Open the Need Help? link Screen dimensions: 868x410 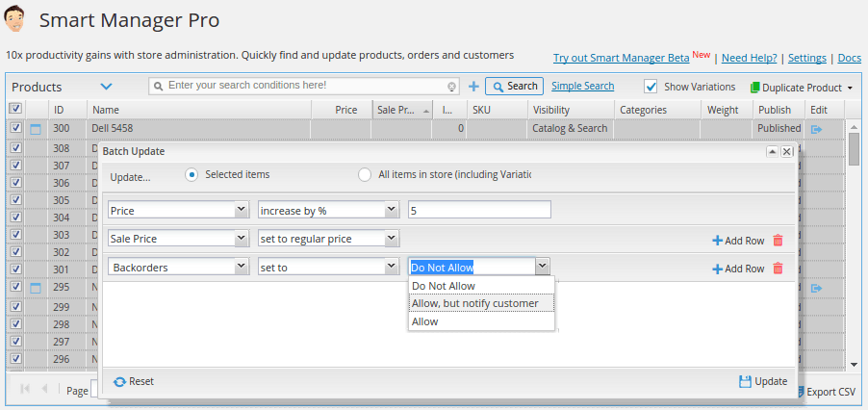750,58
